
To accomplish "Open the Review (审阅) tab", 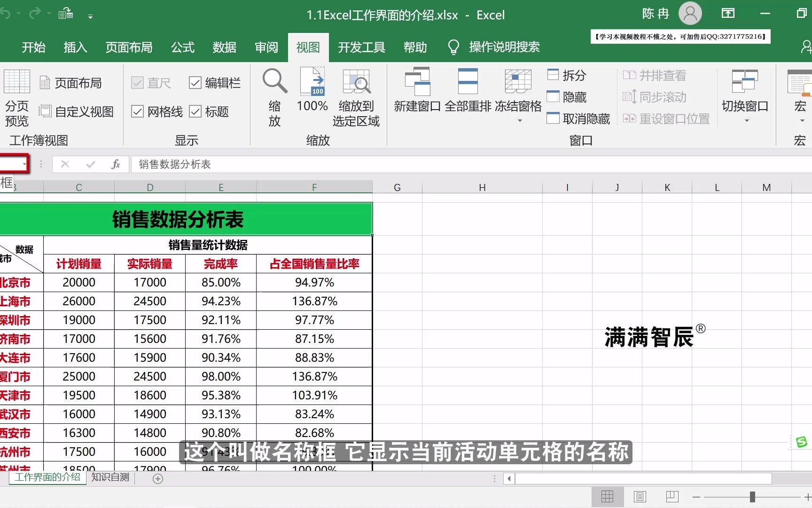I will 266,47.
